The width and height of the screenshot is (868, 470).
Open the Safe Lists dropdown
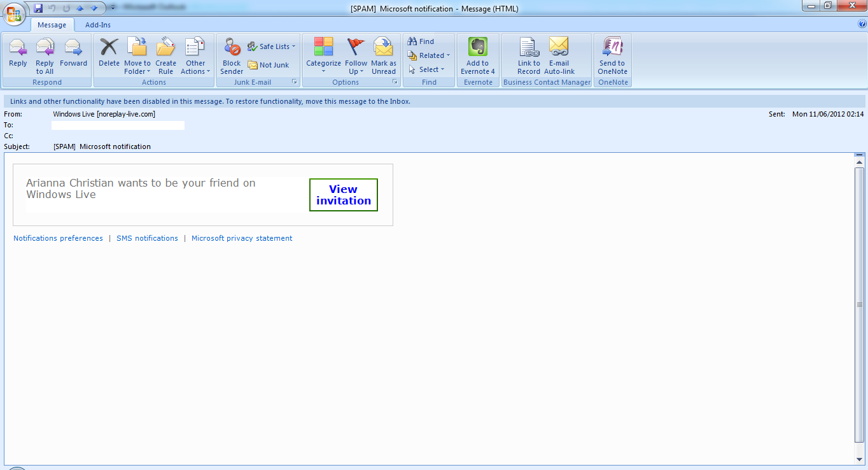[272, 46]
